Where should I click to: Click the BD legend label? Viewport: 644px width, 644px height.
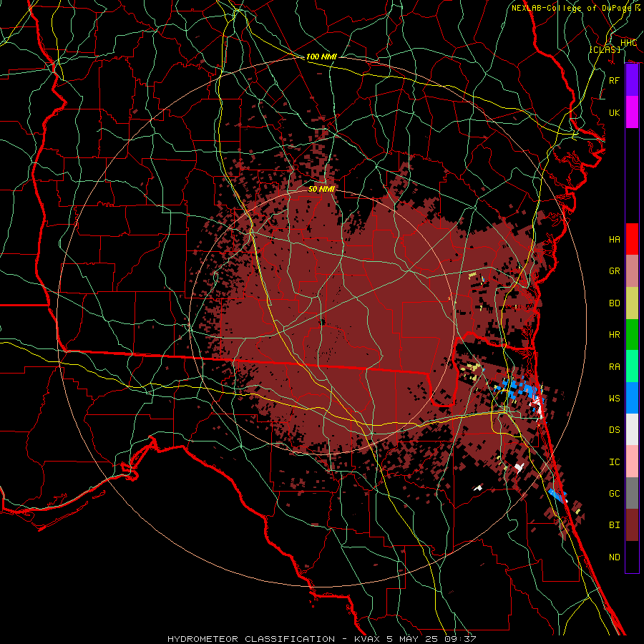tap(615, 303)
